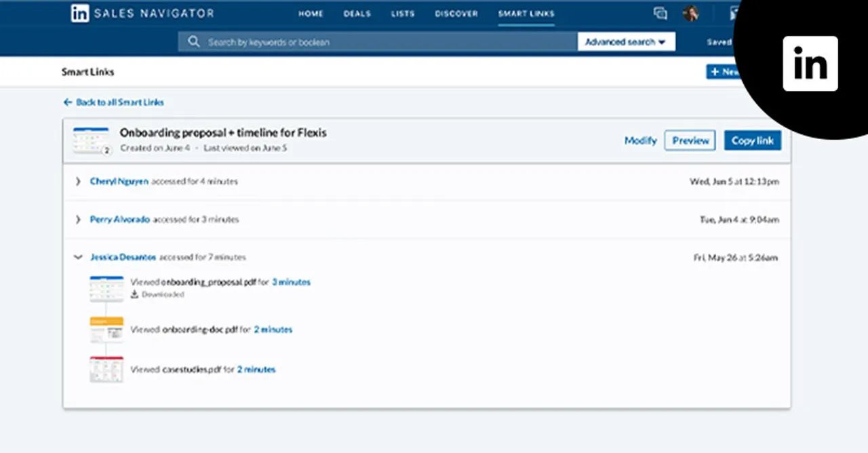Open the Lists tab
The width and height of the screenshot is (868, 453).
pyautogui.click(x=403, y=14)
